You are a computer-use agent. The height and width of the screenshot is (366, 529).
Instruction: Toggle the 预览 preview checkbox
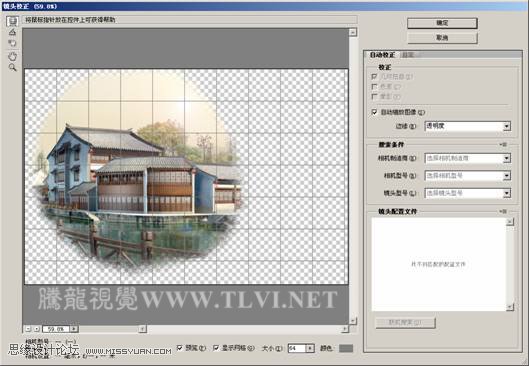[x=180, y=348]
